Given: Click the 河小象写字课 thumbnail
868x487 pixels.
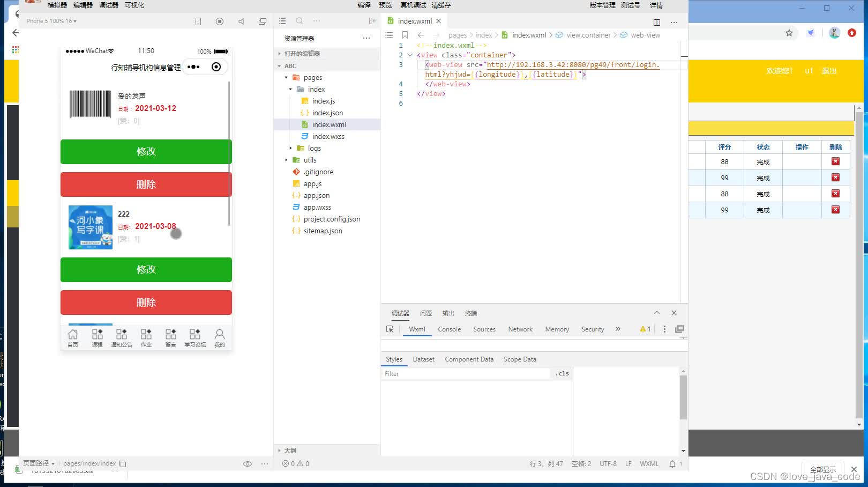Looking at the screenshot, I should 91,227.
